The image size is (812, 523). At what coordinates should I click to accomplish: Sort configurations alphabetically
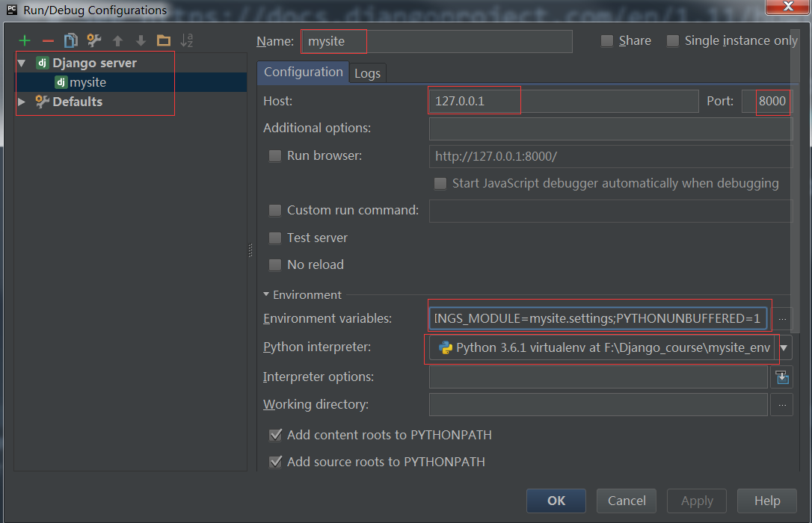click(187, 40)
